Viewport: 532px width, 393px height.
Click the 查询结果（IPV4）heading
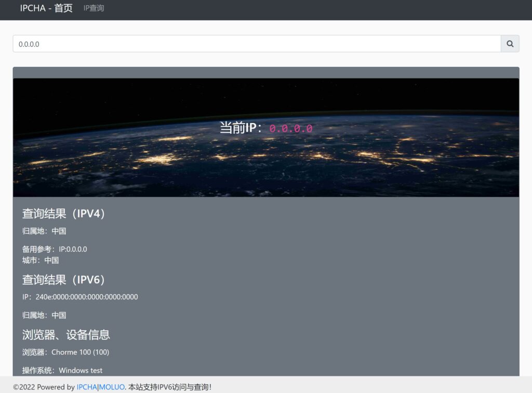pyautogui.click(x=65, y=213)
